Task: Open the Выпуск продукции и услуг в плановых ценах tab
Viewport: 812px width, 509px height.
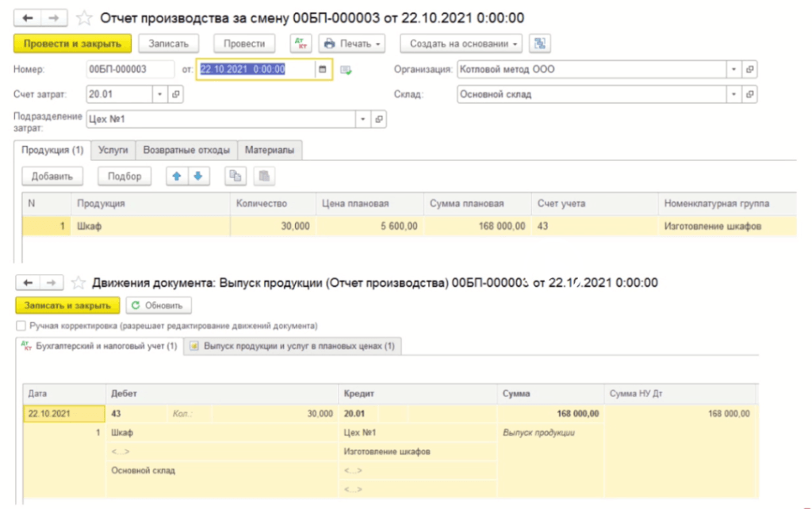Action: pos(294,346)
